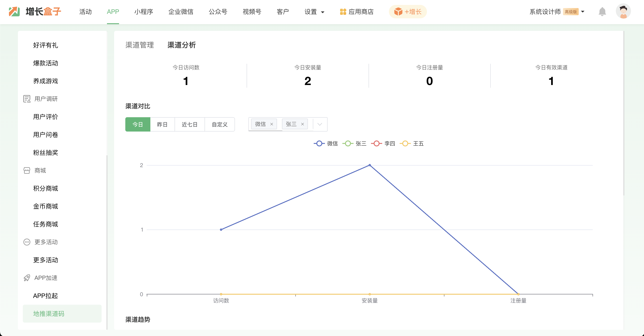Open 积分商城 in the sidebar

[45, 188]
